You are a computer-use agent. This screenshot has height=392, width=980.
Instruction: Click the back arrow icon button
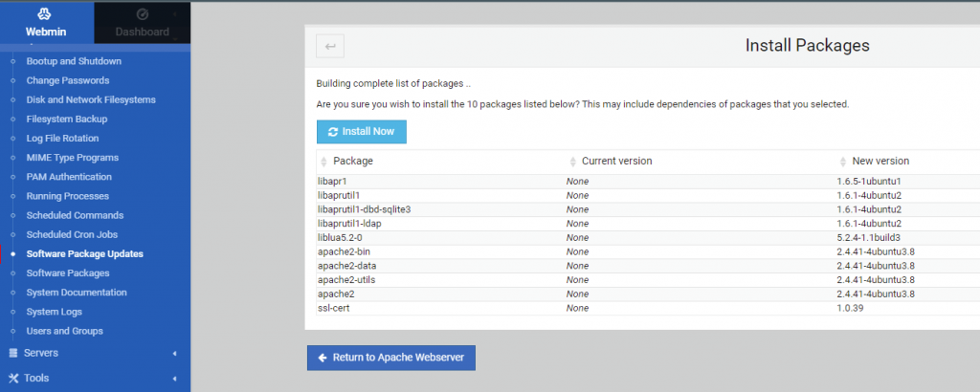click(330, 46)
